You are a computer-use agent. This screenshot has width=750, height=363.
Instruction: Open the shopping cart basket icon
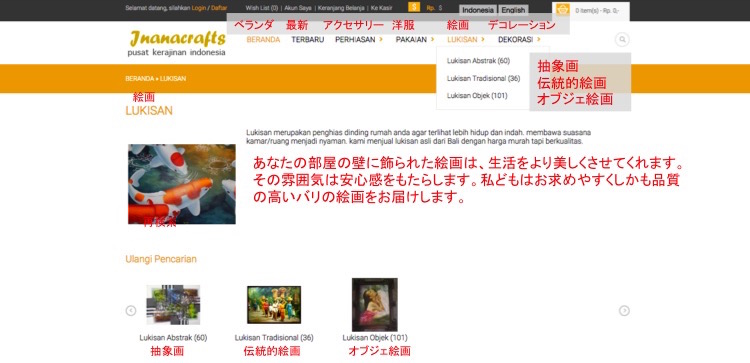[562, 10]
